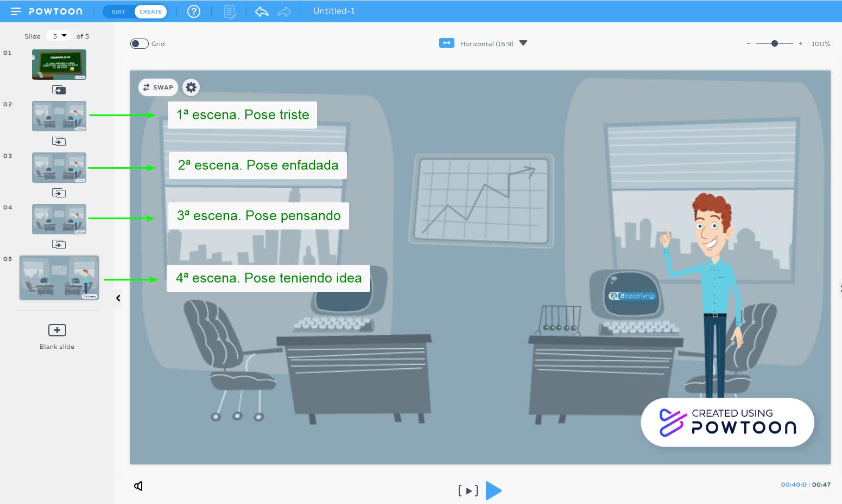Select slide 02 thumbnail

(x=59, y=116)
